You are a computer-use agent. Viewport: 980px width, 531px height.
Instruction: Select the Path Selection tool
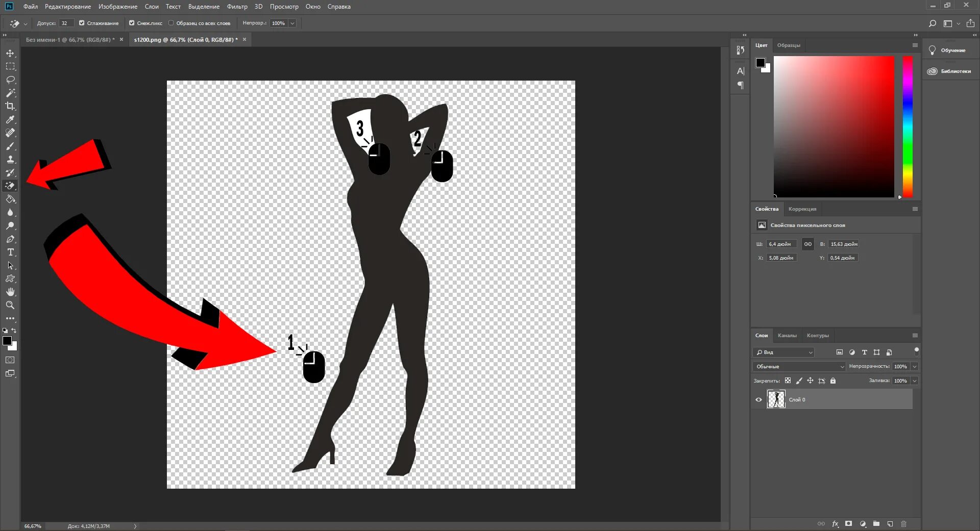(x=10, y=266)
